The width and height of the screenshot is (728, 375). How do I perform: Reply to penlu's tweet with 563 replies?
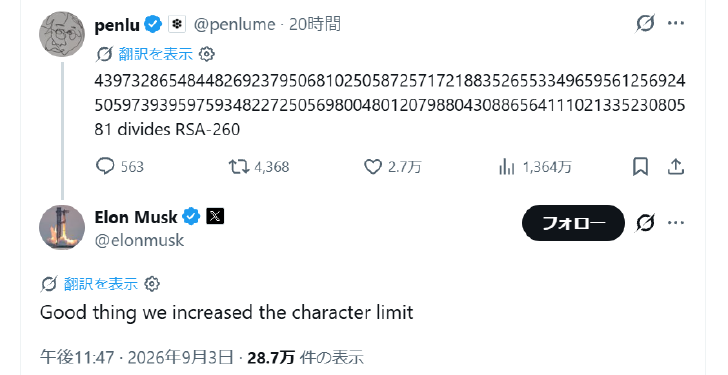[x=105, y=166]
